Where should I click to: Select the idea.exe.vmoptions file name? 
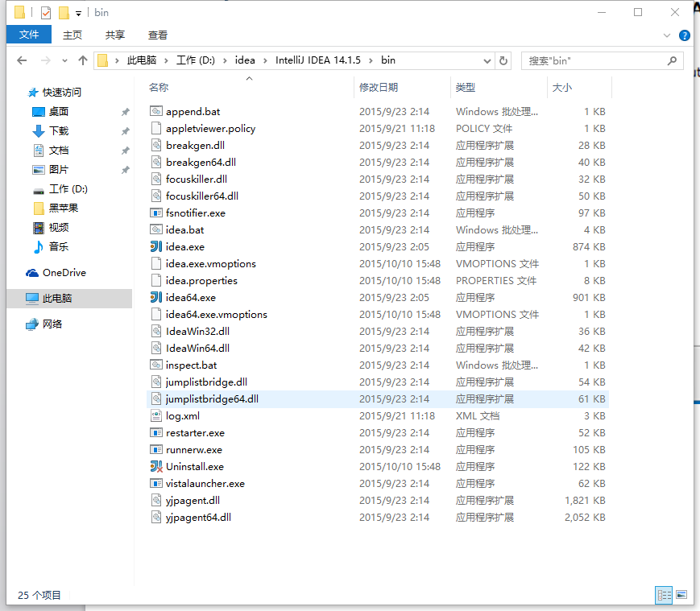tap(211, 263)
